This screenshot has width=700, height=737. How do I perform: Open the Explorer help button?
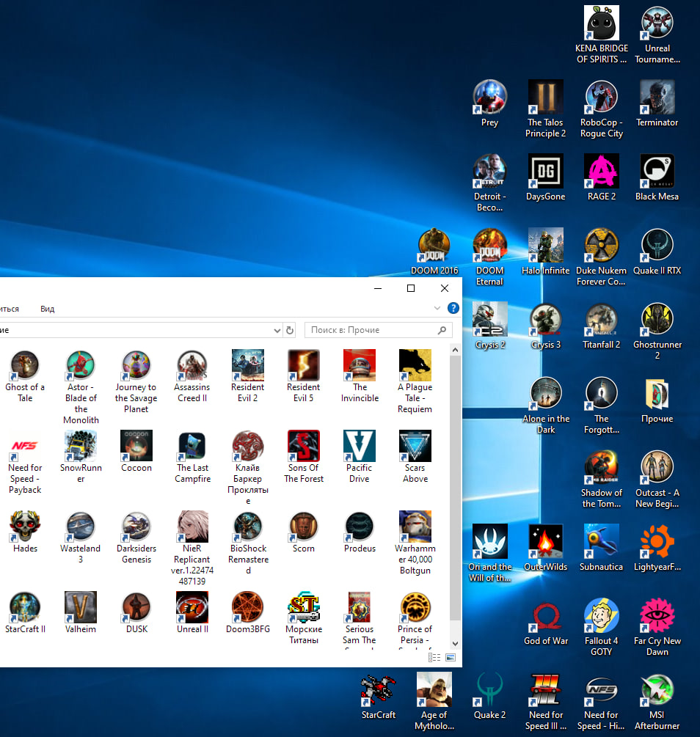click(453, 308)
